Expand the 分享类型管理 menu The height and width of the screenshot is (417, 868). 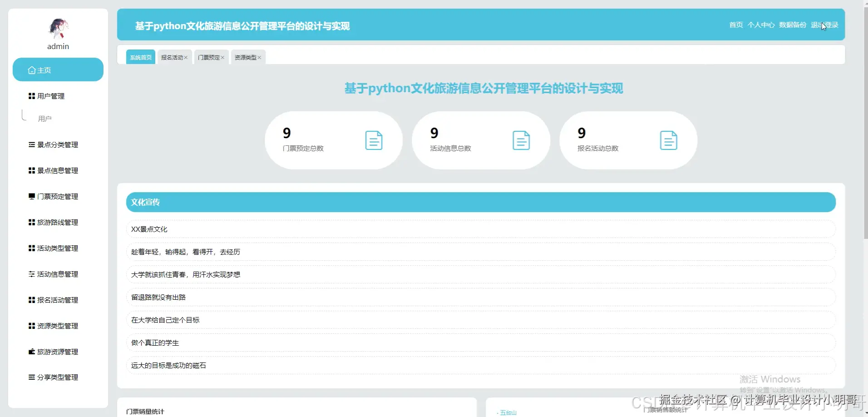coord(58,377)
